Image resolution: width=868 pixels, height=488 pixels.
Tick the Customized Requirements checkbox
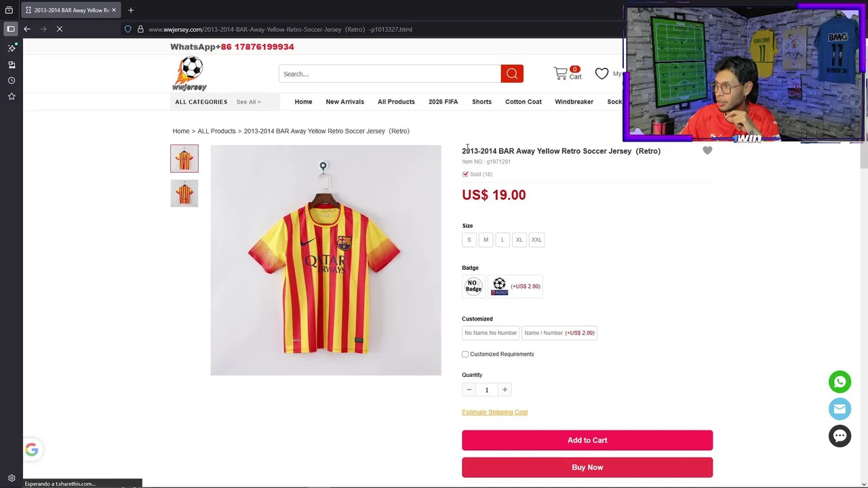[x=465, y=354]
